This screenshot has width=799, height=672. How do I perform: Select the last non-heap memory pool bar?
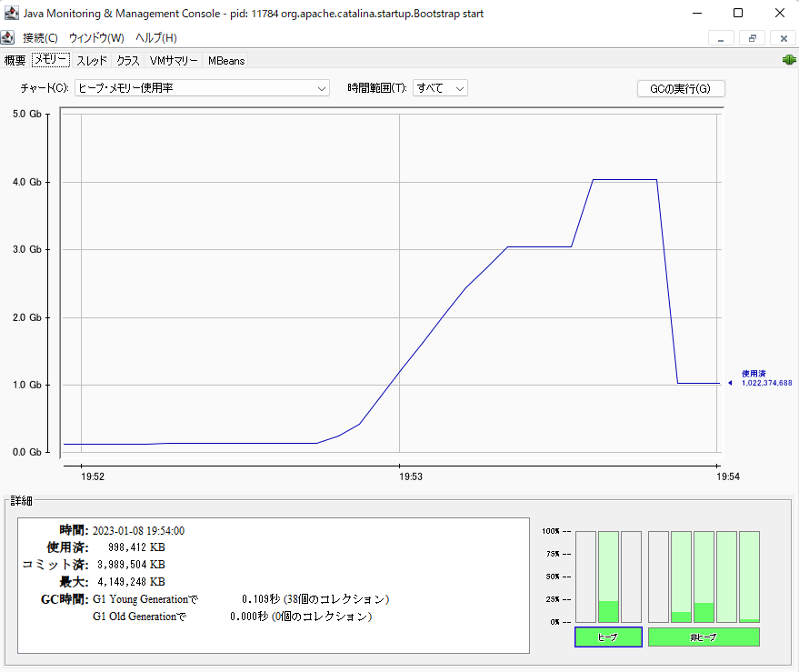[x=749, y=577]
